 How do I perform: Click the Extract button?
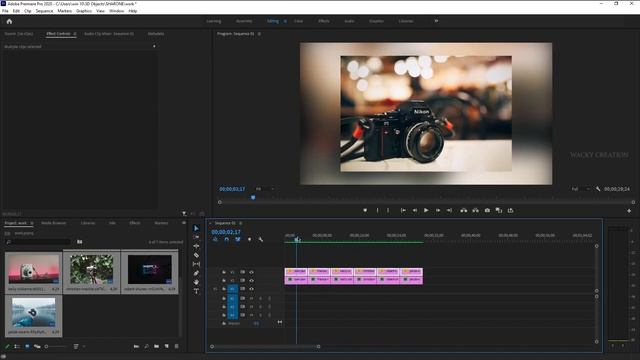tap(476, 210)
